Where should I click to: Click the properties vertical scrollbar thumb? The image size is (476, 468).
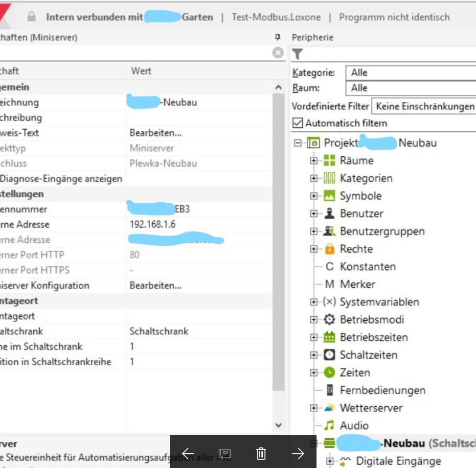(x=278, y=242)
